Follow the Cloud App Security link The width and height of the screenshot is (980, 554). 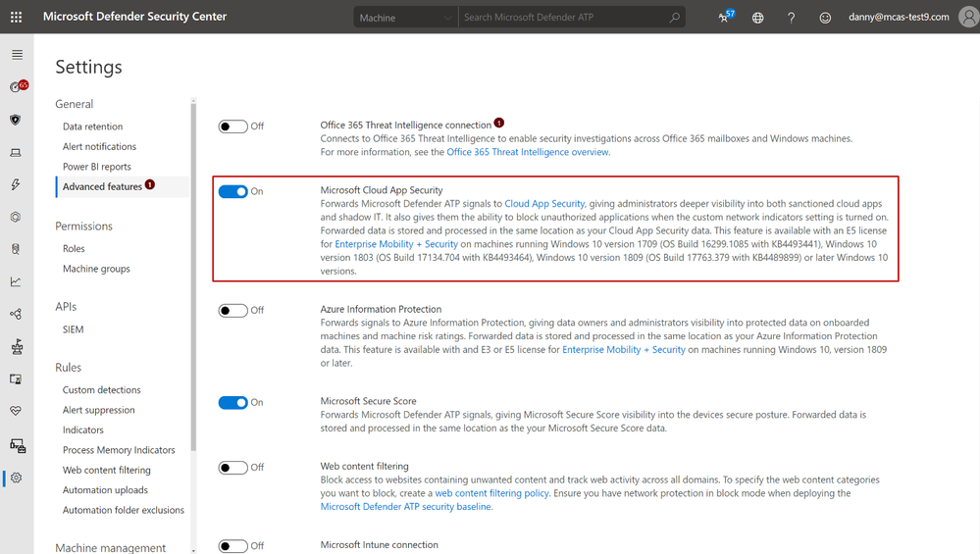point(545,204)
